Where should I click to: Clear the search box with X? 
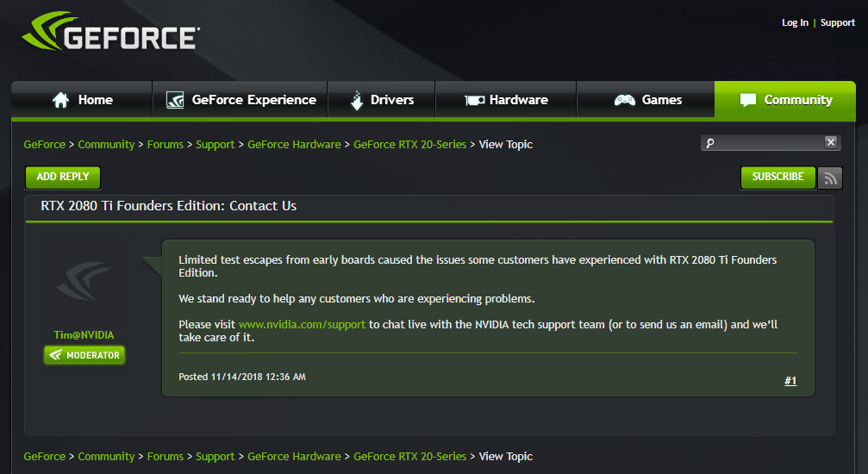[x=830, y=142]
